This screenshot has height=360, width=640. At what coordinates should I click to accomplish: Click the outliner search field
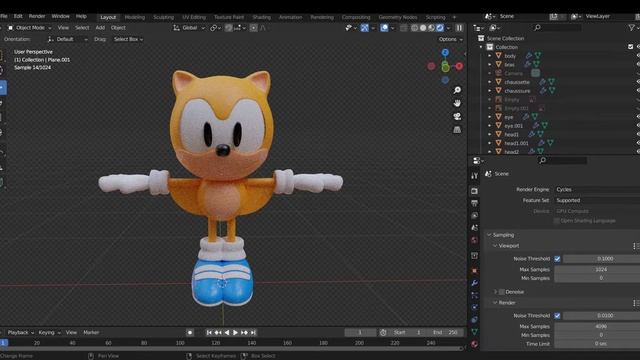558,27
